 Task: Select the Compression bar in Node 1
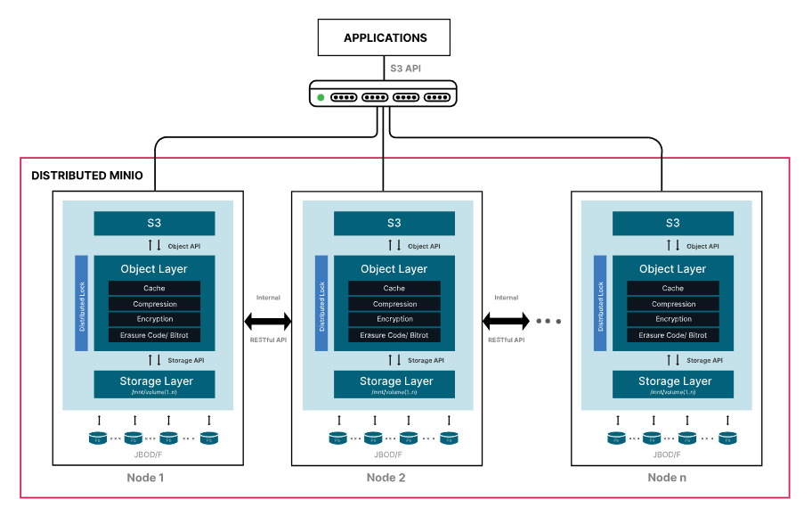(154, 304)
